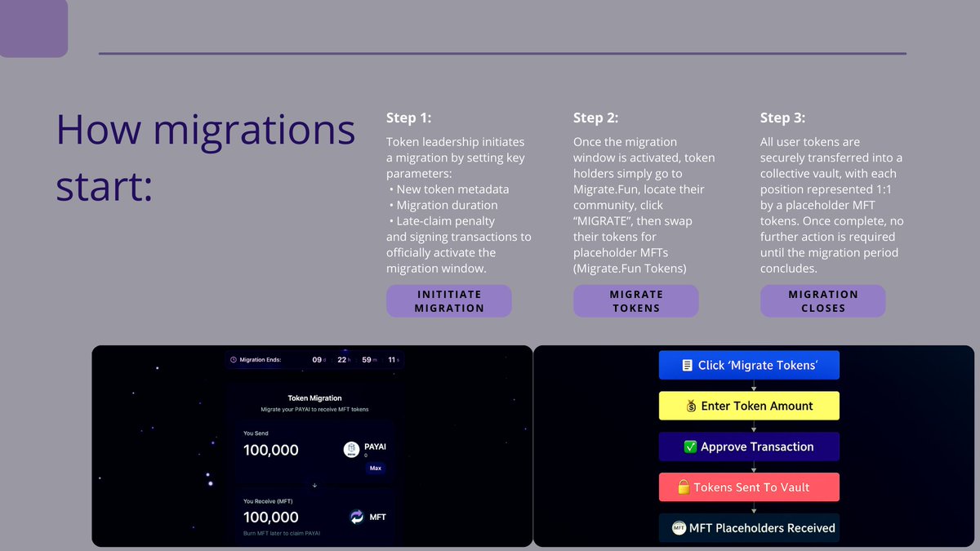Click the 59 minutes countdown value
The width and height of the screenshot is (980, 551).
pos(367,359)
